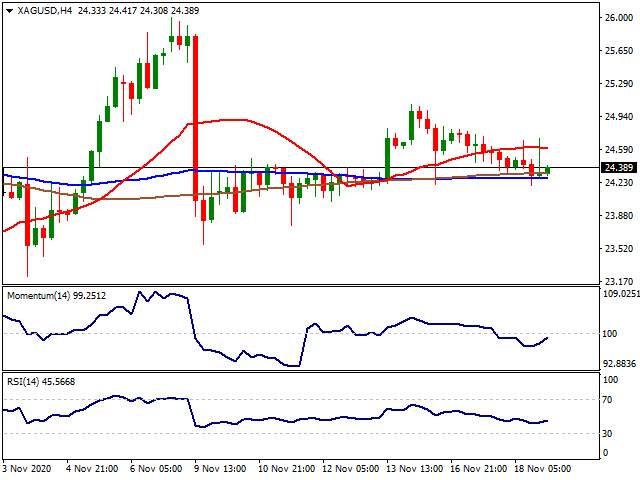Click the 26.000 price axis label
This screenshot has height=480, width=640.
click(x=619, y=18)
